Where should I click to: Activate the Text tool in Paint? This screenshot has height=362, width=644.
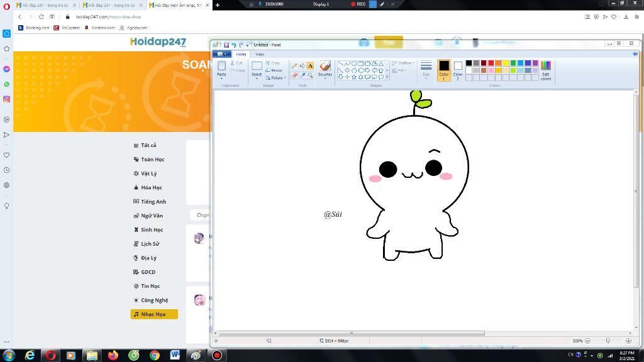tap(310, 66)
